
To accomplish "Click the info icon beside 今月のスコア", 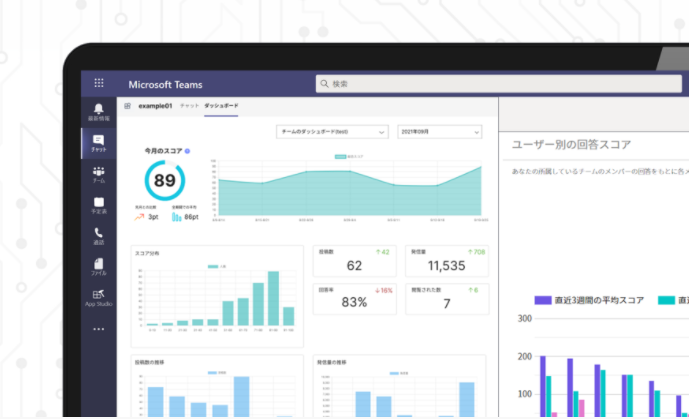I will pos(187,151).
